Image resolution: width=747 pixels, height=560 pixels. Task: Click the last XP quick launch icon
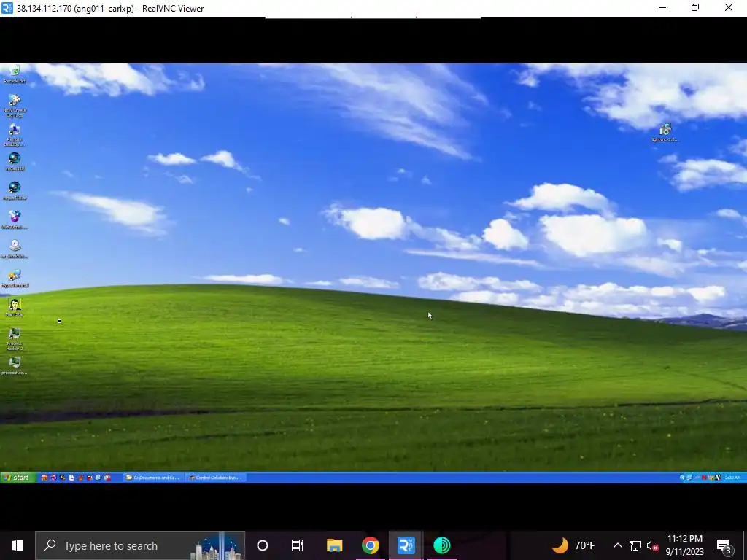[107, 478]
